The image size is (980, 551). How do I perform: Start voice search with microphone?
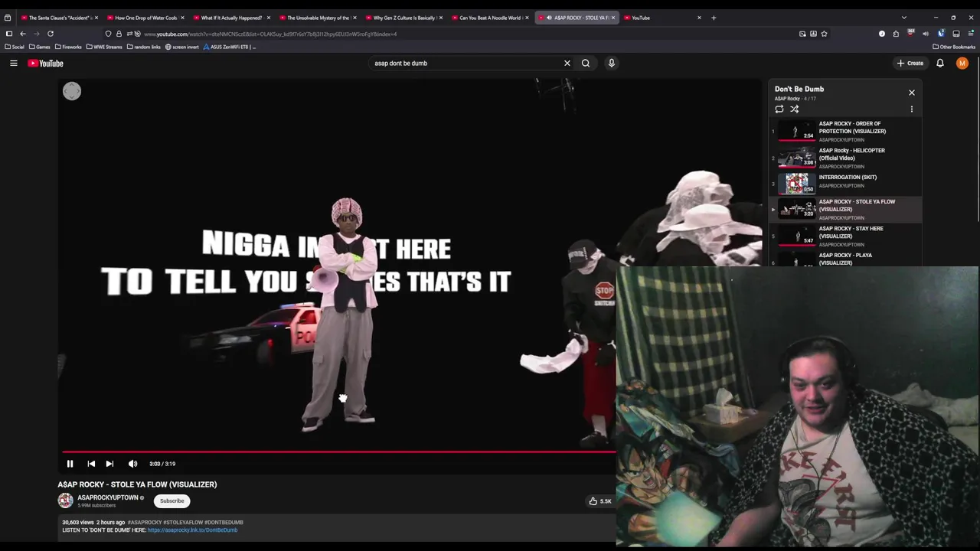(x=612, y=64)
